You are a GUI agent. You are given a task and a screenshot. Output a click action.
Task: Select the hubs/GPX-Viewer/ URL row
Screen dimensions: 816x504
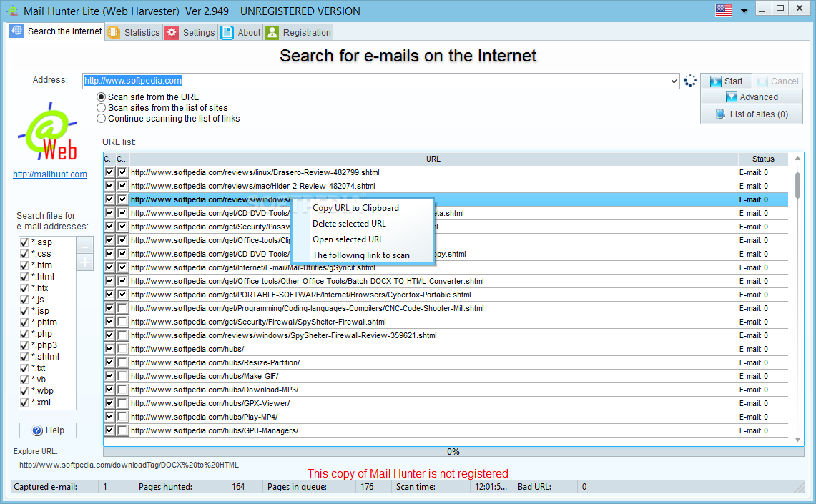[x=446, y=403]
